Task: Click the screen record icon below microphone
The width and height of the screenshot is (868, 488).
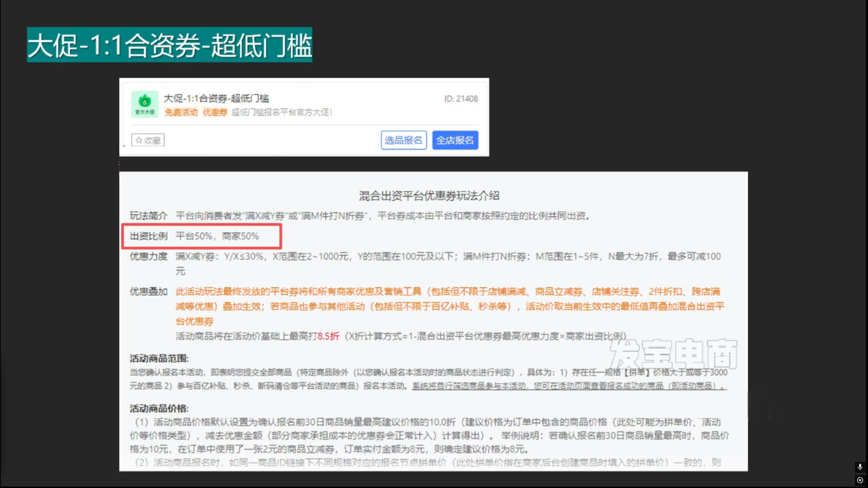Action: (860, 480)
